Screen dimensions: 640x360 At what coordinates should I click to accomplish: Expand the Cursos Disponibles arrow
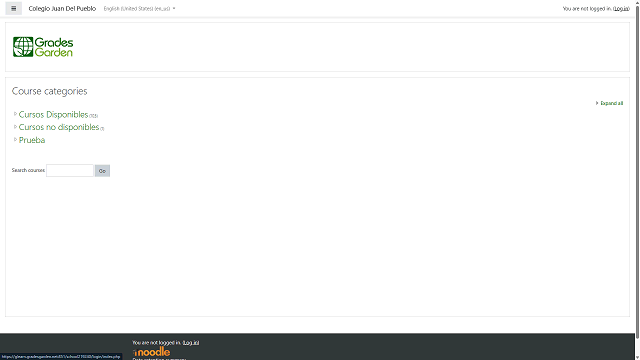(x=15, y=114)
